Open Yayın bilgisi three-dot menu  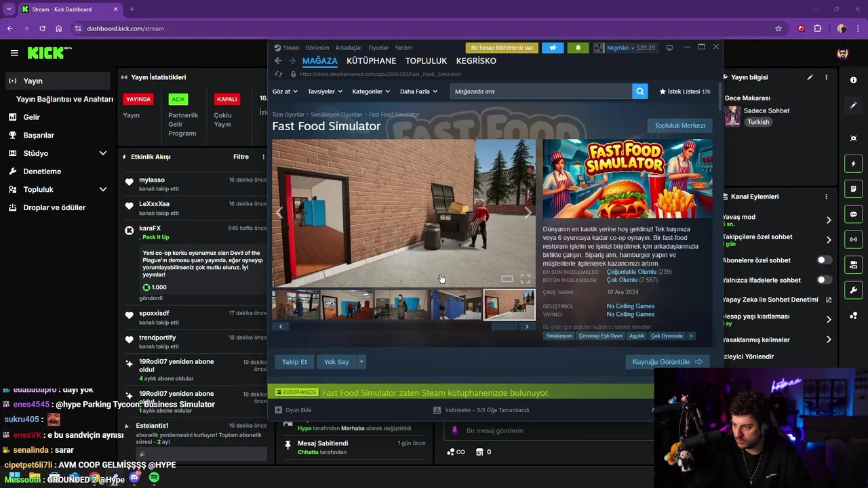[x=827, y=77]
